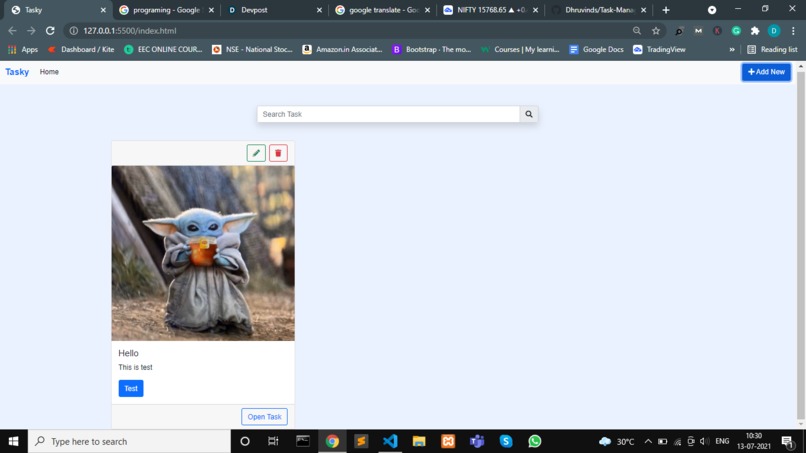Click Windows Type here to search box
806x453 pixels.
(x=130, y=441)
